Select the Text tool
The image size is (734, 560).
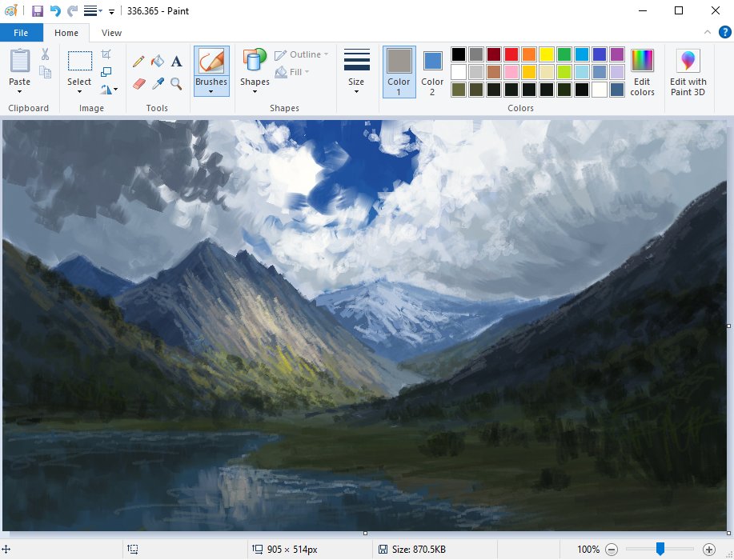tap(176, 62)
